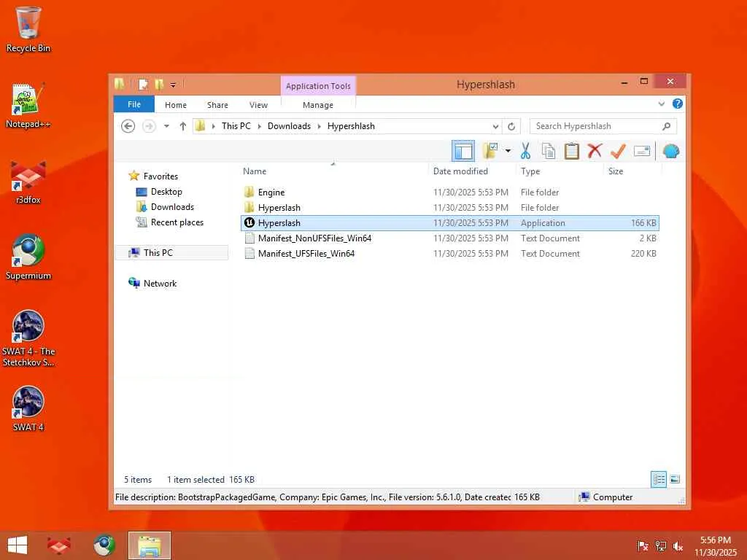Open the Customize Quick Access Toolbar dropdown
Viewport: 747px width, 560px height.
[x=173, y=85]
